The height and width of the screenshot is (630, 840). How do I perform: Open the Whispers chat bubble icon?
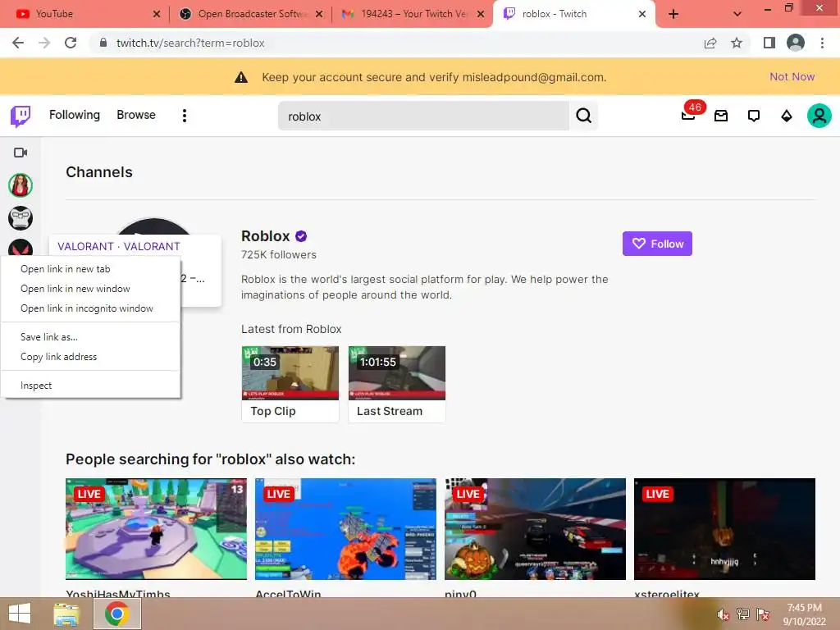(753, 116)
